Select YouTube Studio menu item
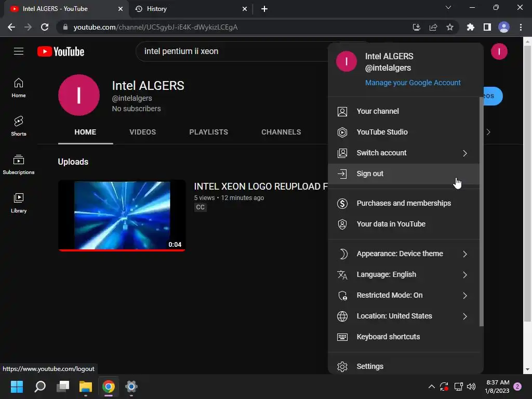This screenshot has width=532, height=399. tap(403, 132)
